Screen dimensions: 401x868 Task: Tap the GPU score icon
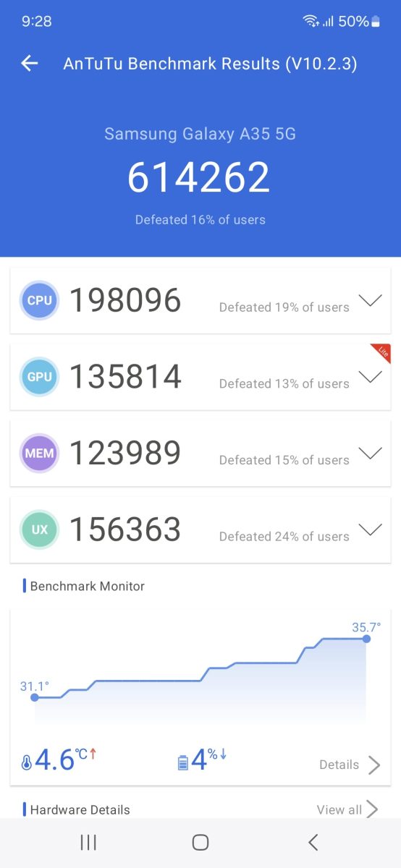coord(40,376)
